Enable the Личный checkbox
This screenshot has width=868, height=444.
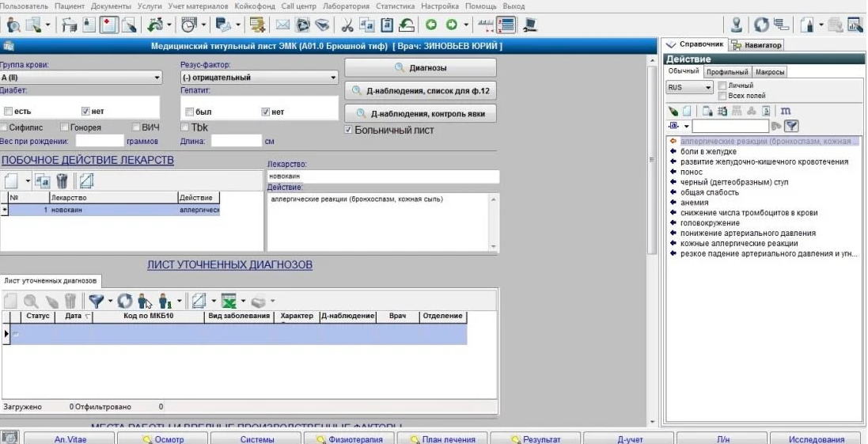722,85
